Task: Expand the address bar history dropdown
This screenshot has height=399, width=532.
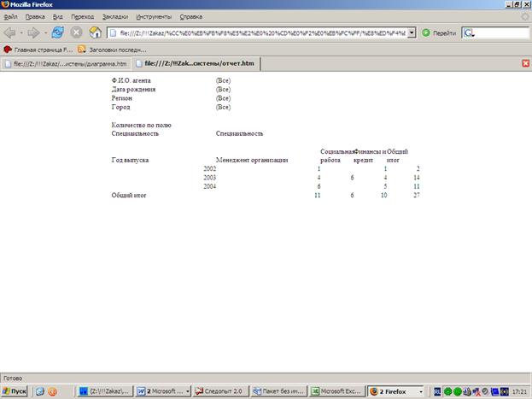Action: coord(412,32)
